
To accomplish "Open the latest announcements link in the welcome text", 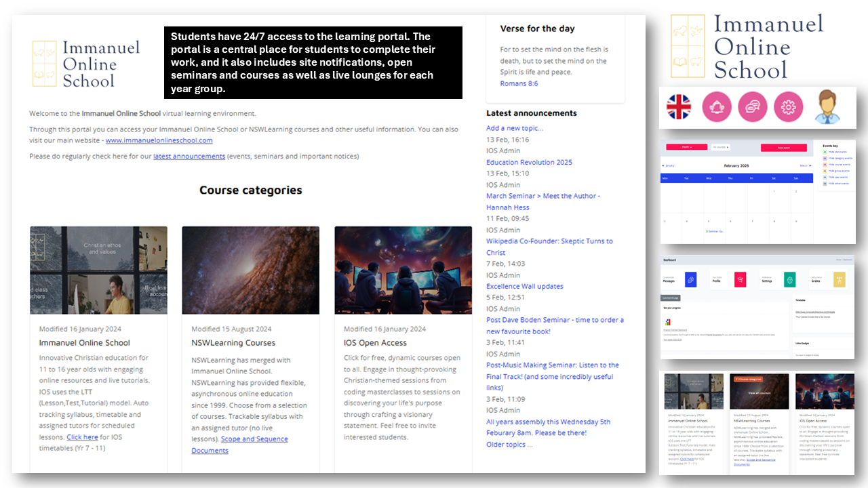I will (189, 156).
